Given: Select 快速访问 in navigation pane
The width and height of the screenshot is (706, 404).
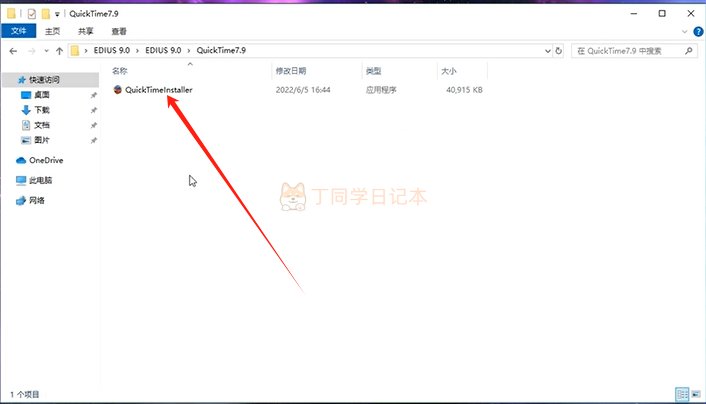Looking at the screenshot, I should (x=44, y=80).
